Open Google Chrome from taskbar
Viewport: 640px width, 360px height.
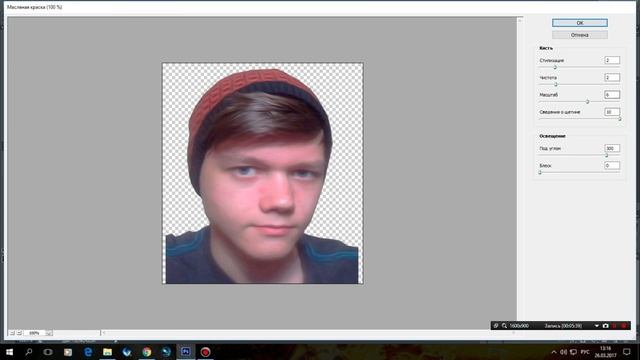147,352
